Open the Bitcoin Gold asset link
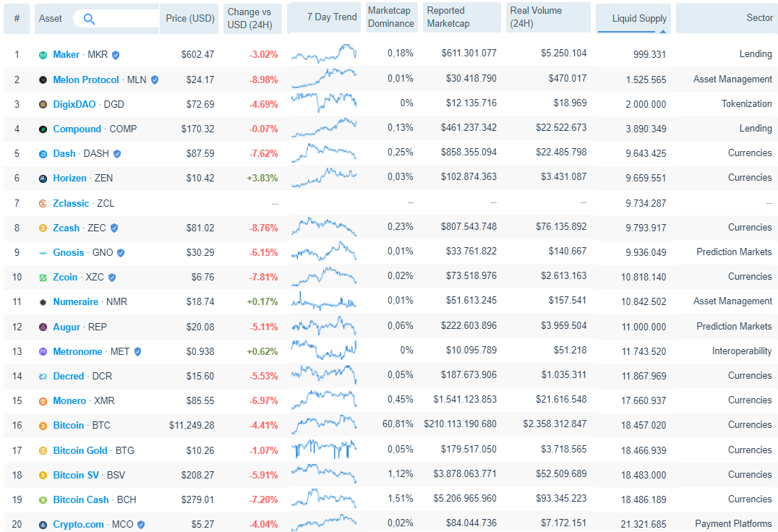 tap(80, 450)
